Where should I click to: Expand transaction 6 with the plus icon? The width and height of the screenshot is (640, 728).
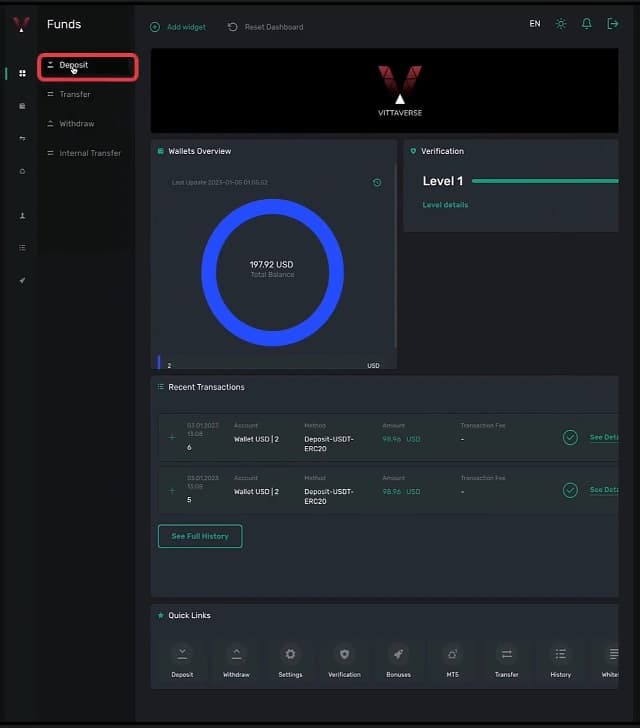[172, 437]
